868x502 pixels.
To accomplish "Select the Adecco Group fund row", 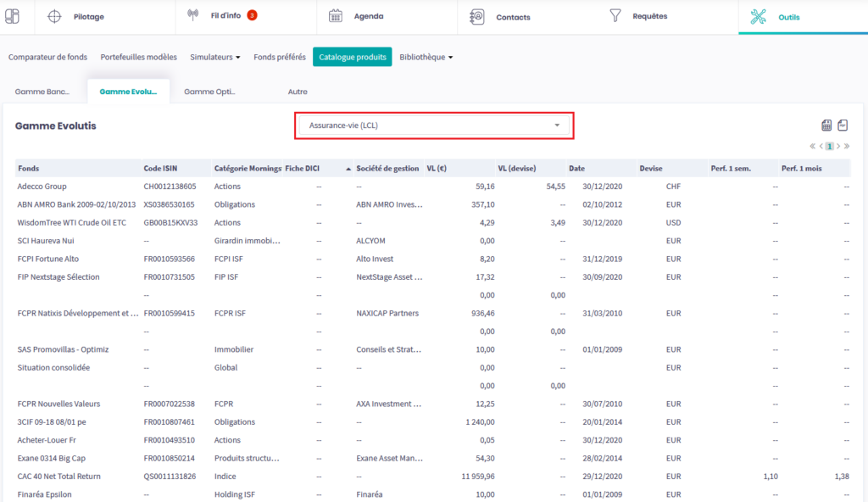I will [x=42, y=187].
